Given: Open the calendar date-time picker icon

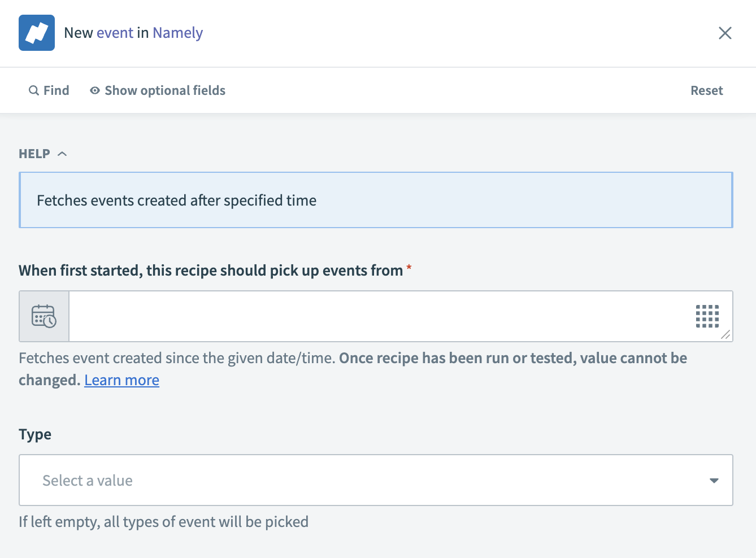Looking at the screenshot, I should coord(44,316).
